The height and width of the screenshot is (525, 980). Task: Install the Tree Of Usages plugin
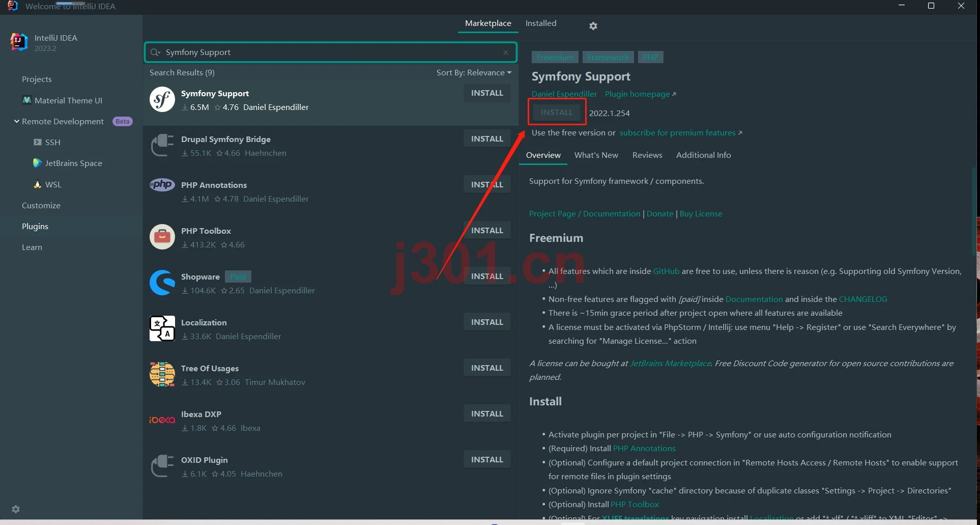[487, 368]
